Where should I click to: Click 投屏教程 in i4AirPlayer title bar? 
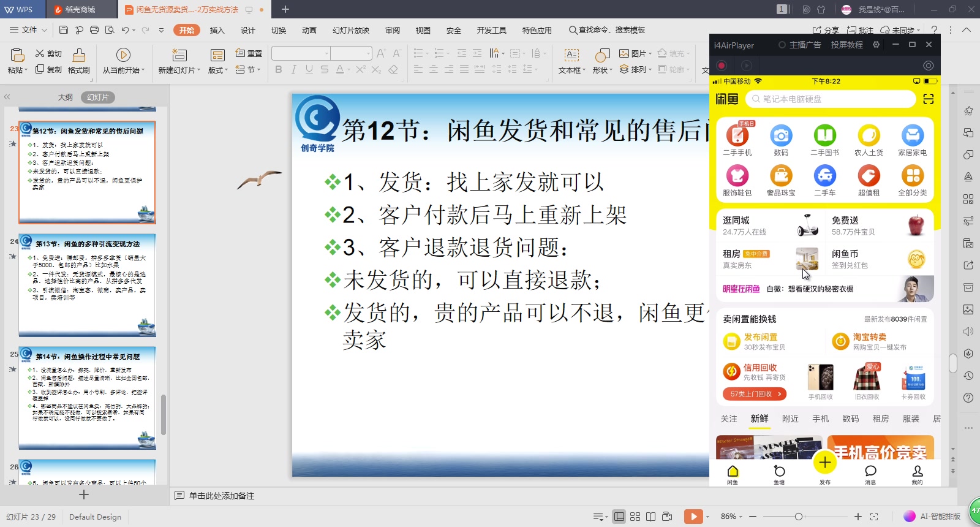[x=846, y=45]
